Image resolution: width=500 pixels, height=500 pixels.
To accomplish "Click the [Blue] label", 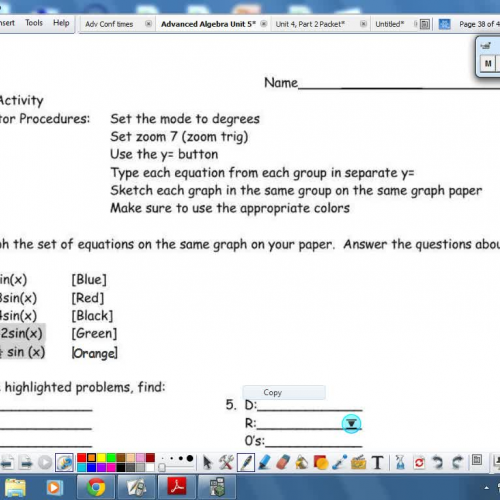I will [x=89, y=279].
